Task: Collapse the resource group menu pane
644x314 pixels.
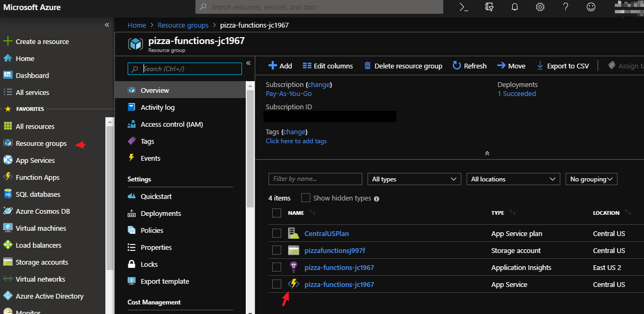Action: point(248,63)
